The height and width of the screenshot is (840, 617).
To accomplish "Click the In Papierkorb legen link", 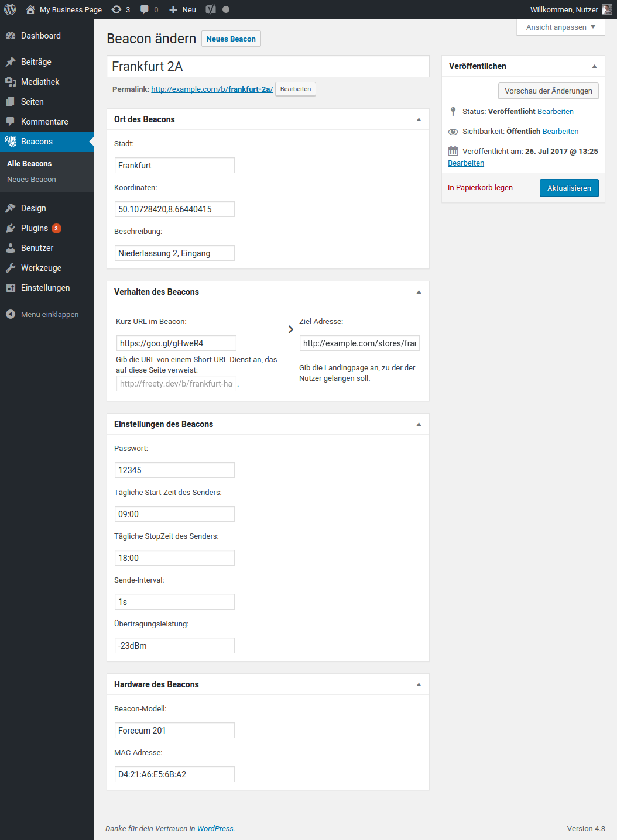I will click(480, 188).
